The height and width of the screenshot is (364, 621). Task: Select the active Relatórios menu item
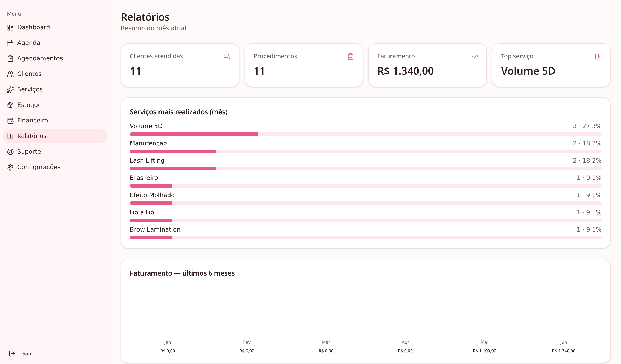(55, 136)
